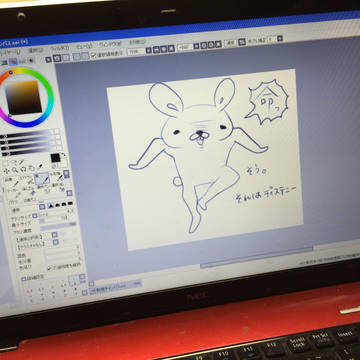The width and height of the screenshot is (360, 360).
Task: Toggle the 不透明度を維持 checkbox
Action: coord(49,267)
